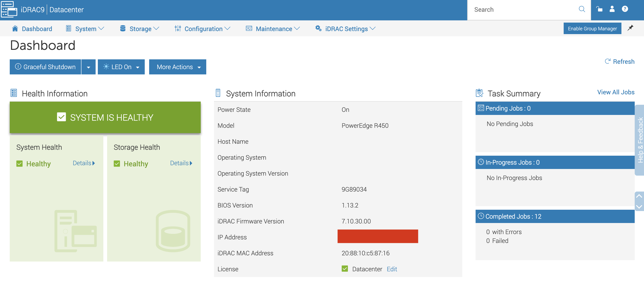Click the Configuration sliders icon

pos(178,28)
